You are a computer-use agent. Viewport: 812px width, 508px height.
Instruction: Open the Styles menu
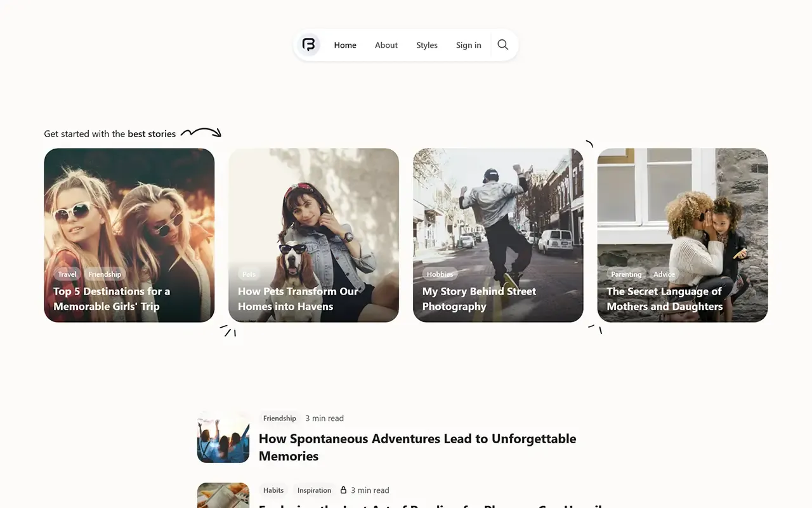[x=427, y=45]
